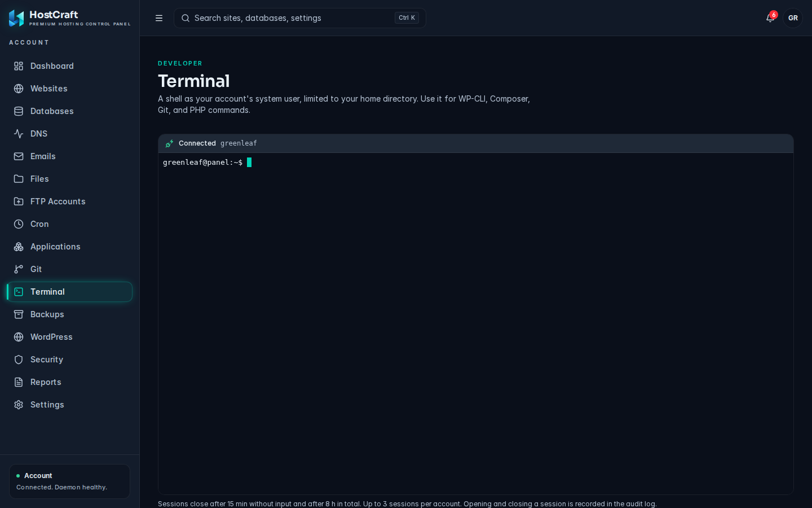Click the Emails envelope icon

(19, 156)
